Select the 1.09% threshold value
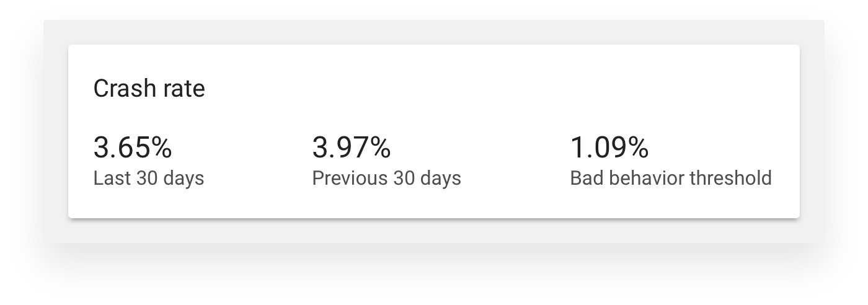 [609, 148]
